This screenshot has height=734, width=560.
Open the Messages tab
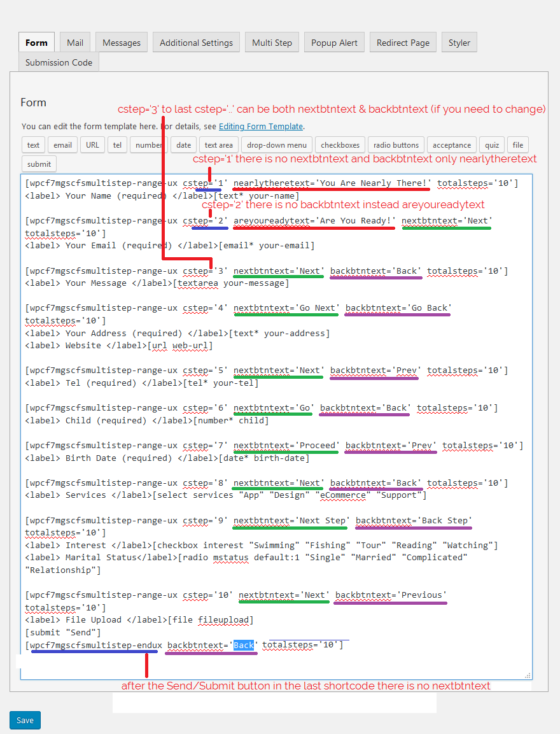point(122,43)
